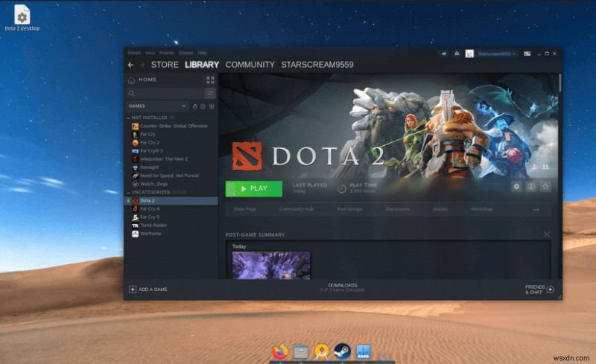Open Firefox from the dock
This screenshot has width=596, height=364.
(x=280, y=351)
